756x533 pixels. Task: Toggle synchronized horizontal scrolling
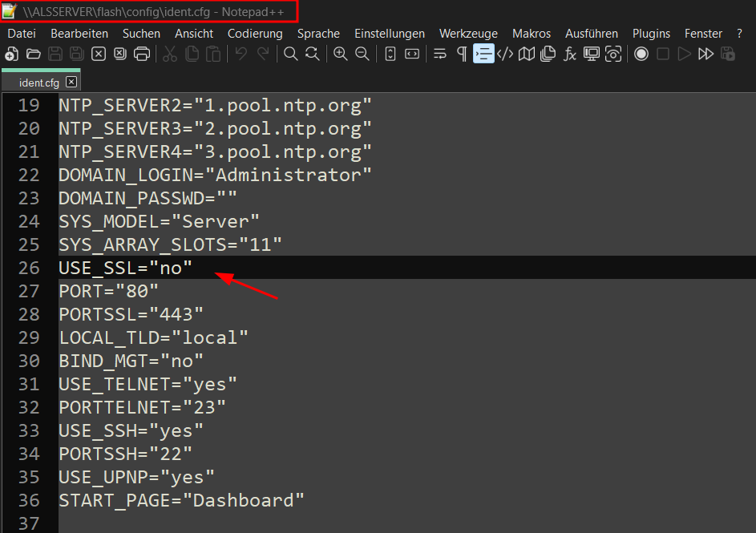pyautogui.click(x=412, y=54)
